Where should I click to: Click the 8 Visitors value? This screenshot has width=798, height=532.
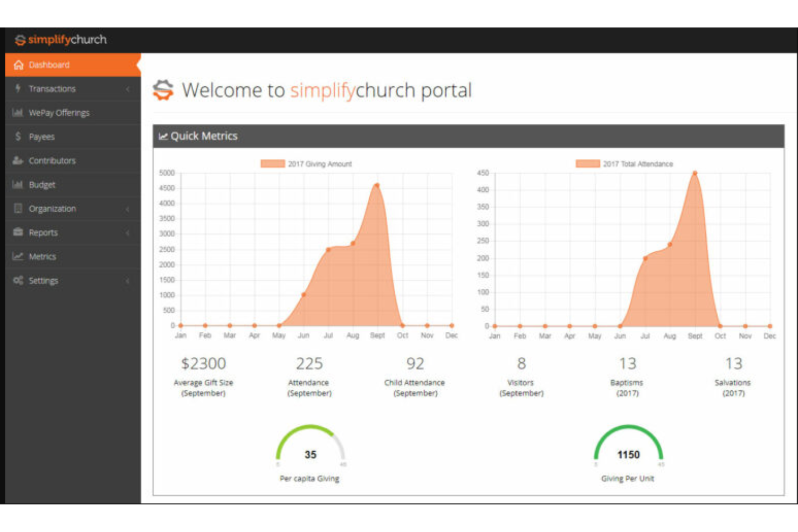521,364
